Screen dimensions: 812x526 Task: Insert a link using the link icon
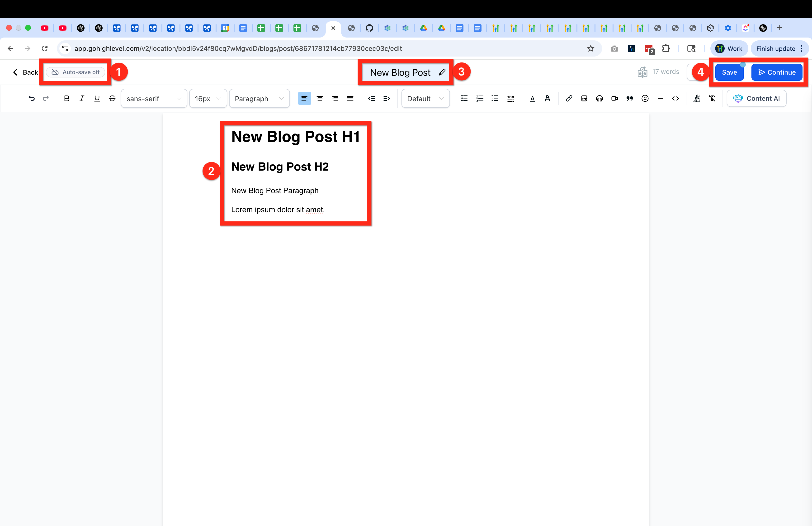point(569,99)
